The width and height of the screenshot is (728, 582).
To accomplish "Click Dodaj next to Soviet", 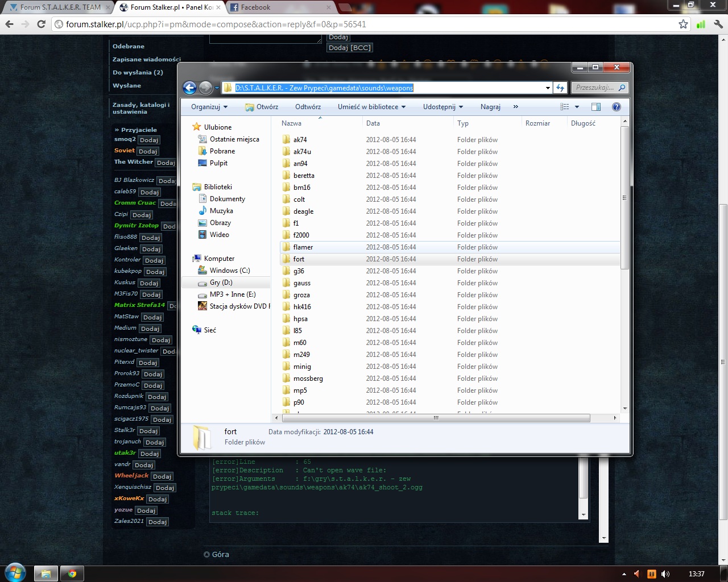I will (148, 151).
